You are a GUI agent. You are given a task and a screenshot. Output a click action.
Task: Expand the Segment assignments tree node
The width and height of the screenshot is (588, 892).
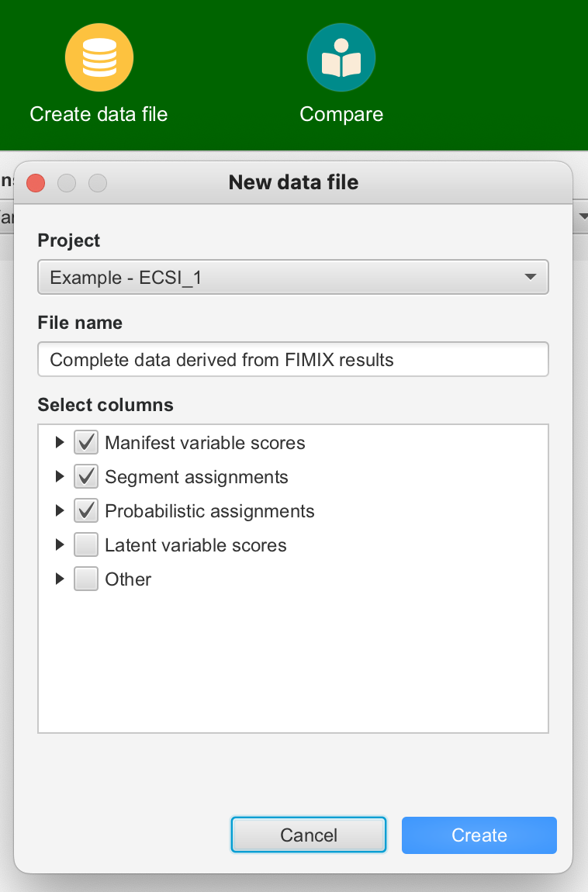click(60, 477)
